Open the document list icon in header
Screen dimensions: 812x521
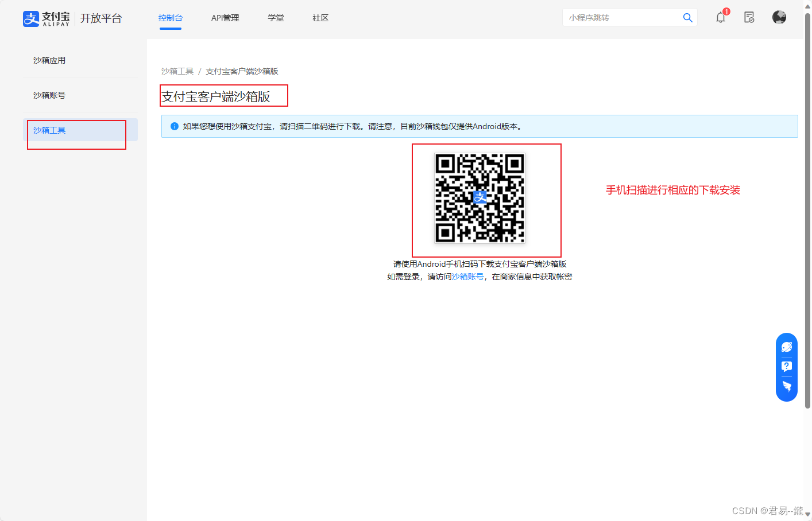tap(749, 18)
